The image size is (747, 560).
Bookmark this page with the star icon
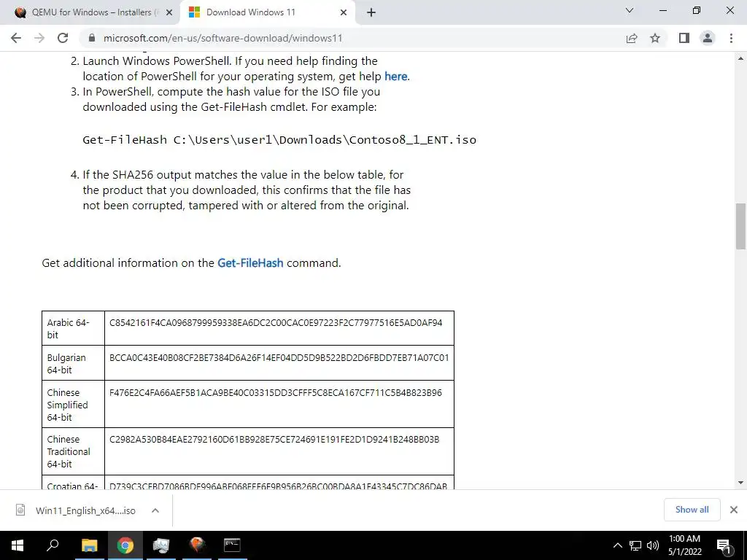[655, 38]
